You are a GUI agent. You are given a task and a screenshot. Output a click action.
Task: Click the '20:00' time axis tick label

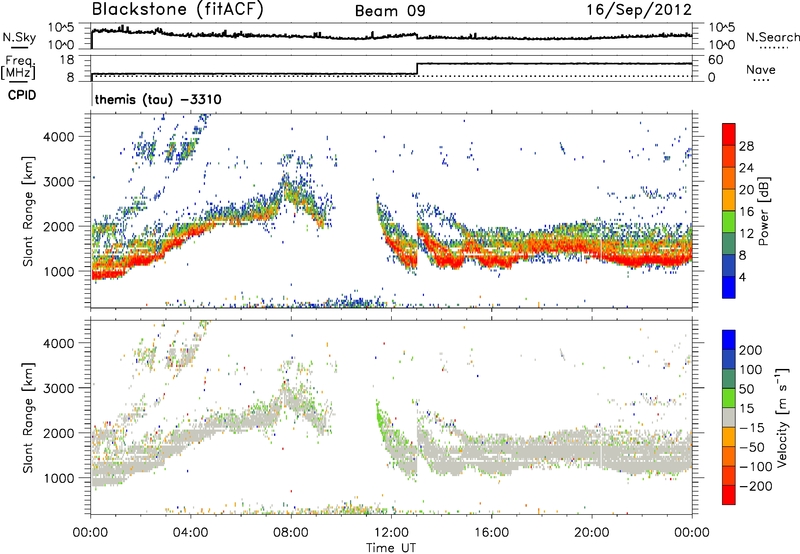coord(592,533)
